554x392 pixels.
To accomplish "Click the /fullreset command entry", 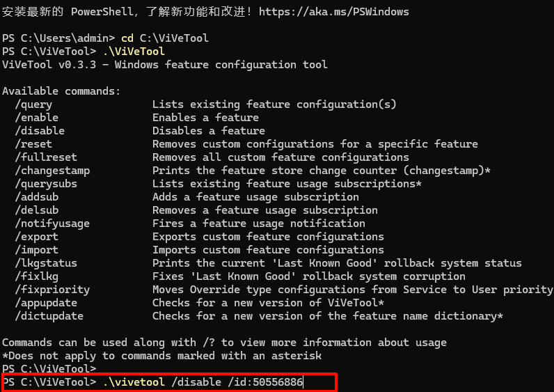I will click(x=46, y=157).
